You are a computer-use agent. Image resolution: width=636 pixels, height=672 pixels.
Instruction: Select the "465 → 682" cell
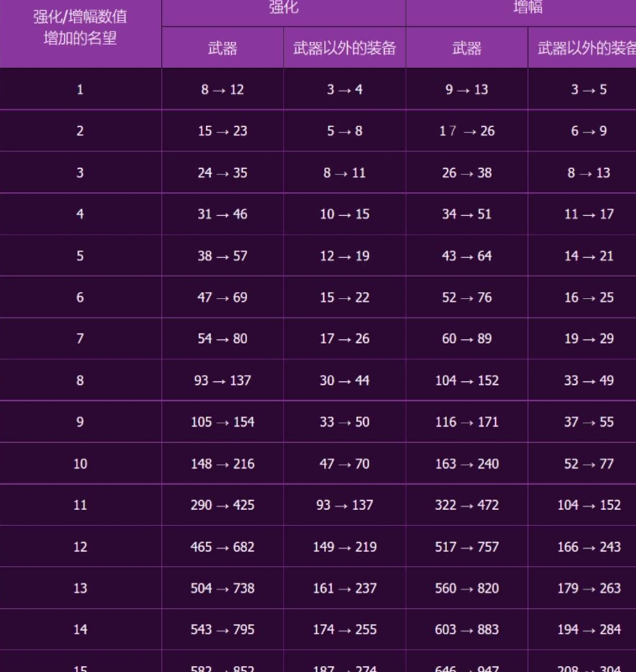[223, 547]
